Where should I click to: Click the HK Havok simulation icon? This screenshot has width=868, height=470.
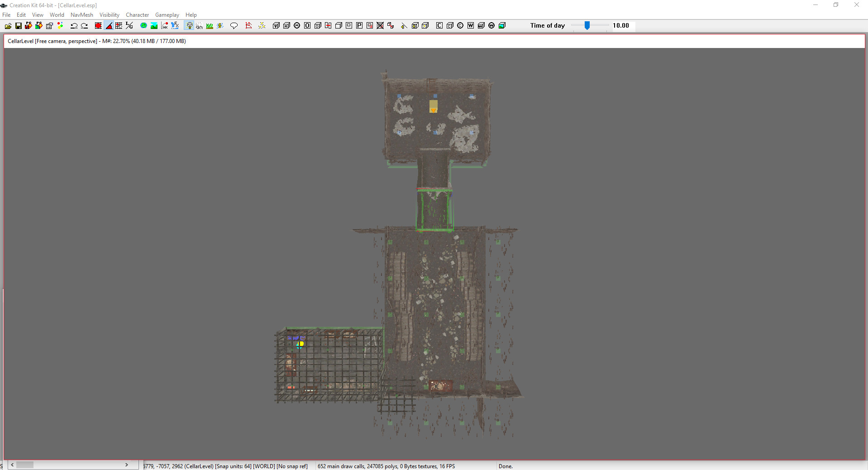(164, 26)
